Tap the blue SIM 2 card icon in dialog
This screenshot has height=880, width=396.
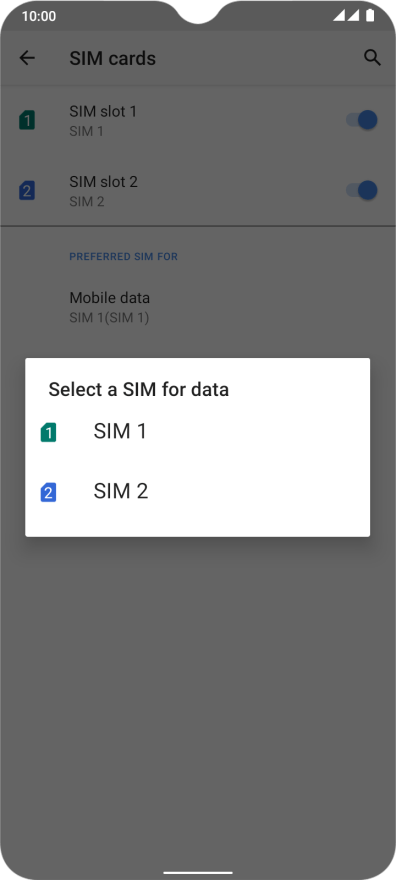tap(48, 493)
